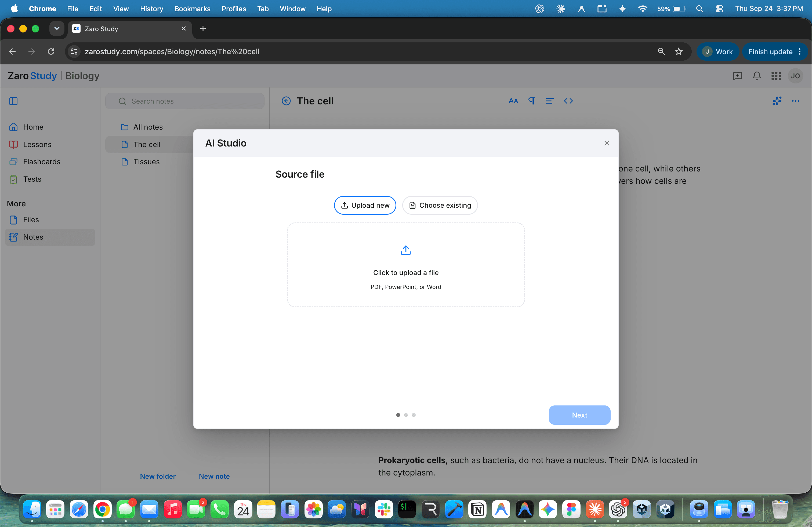Click the New note link
Screen dimensions: 812x527
(x=214, y=476)
